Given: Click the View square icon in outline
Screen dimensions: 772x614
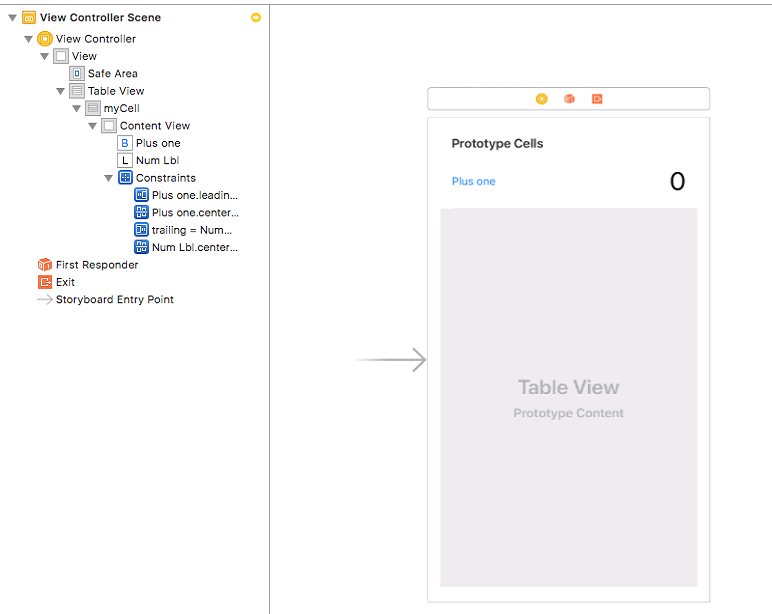Looking at the screenshot, I should click(61, 56).
